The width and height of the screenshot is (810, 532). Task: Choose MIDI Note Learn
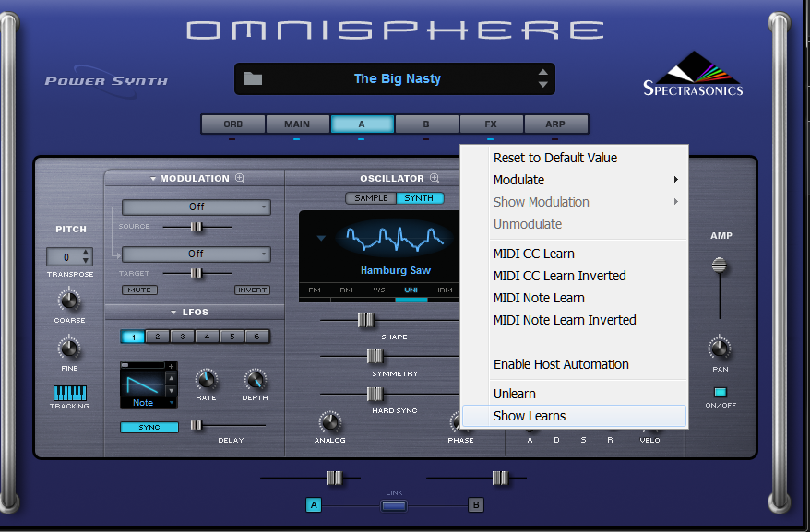coord(575,298)
